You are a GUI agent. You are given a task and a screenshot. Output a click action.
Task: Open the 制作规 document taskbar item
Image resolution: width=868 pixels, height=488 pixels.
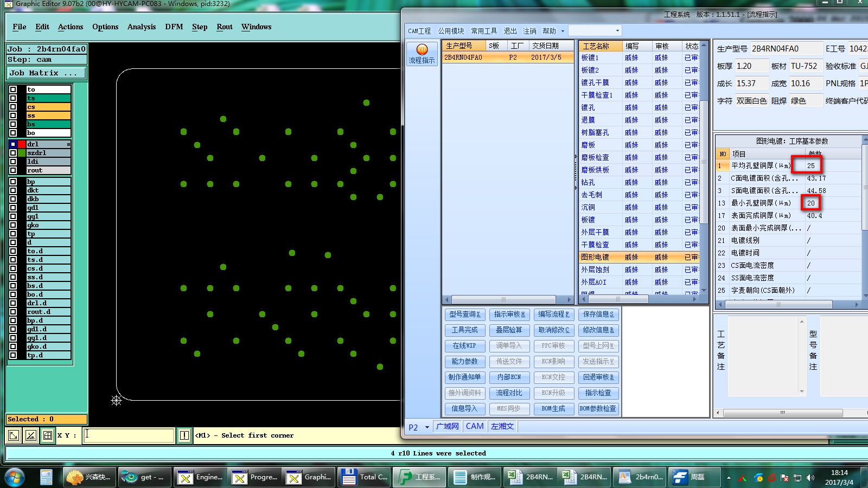[475, 477]
